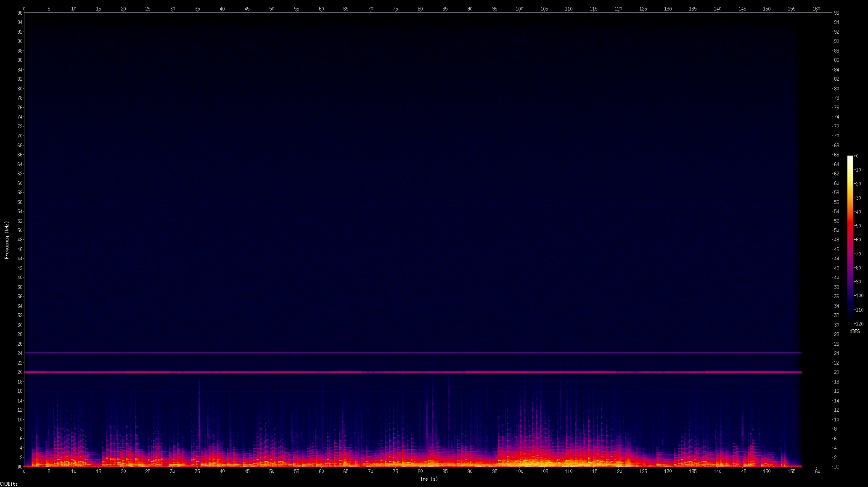The width and height of the screenshot is (868, 487).
Task: Click the bright 20 kHz horizontal tone line
Action: (412, 372)
